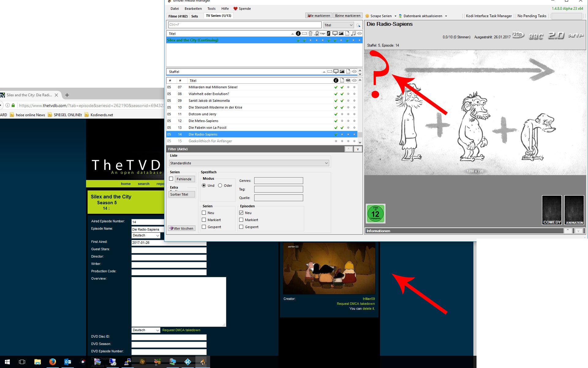Click the COMEDY genre image
Image resolution: width=588 pixels, height=368 pixels.
552,210
